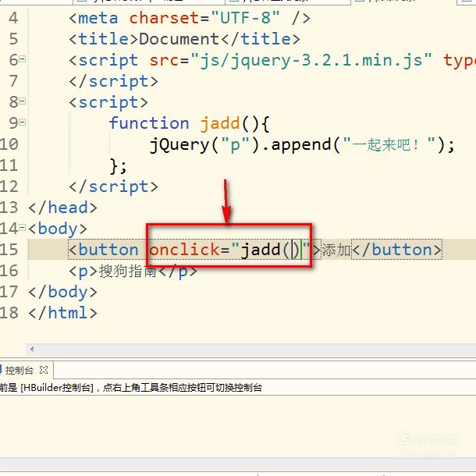
Task: Click the closing body tag on line 17
Action: point(63,292)
